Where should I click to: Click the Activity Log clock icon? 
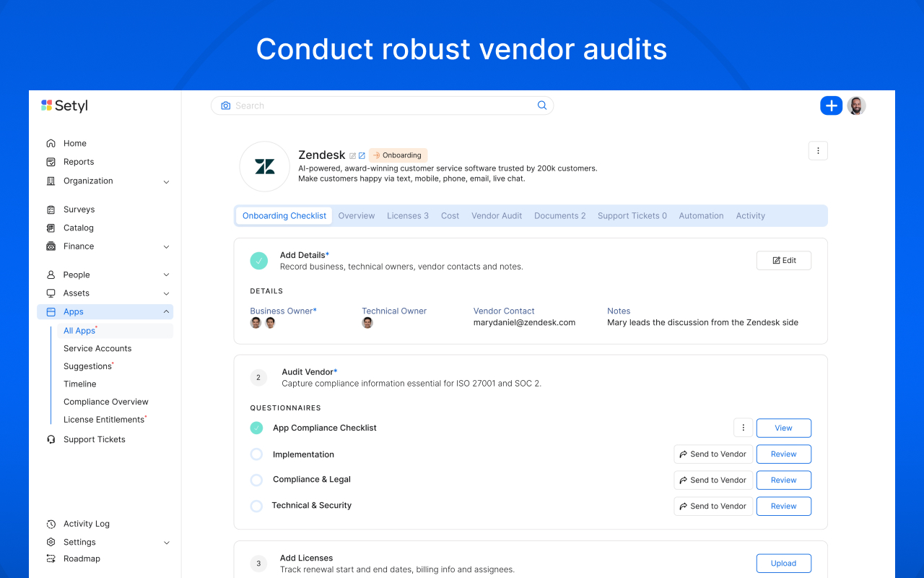[x=51, y=524]
